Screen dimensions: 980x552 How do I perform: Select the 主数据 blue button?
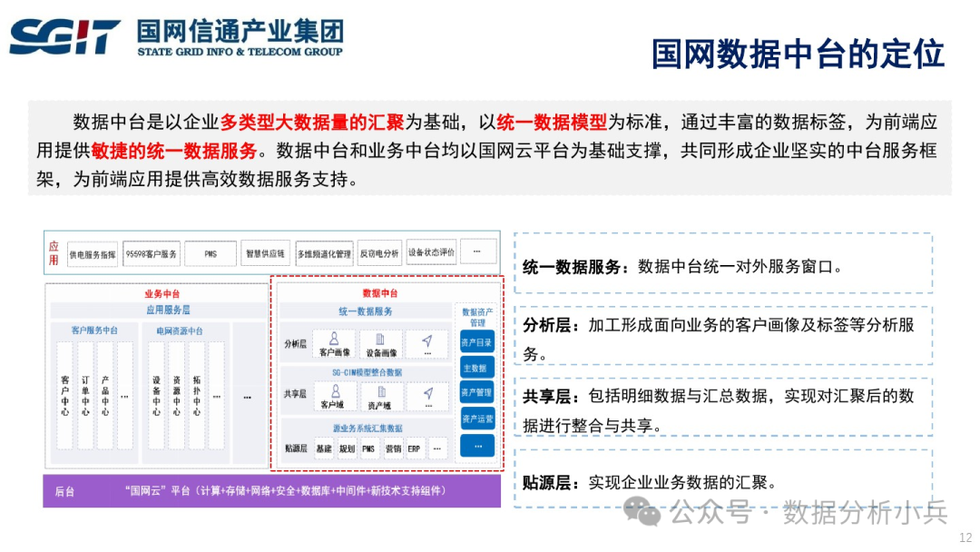(x=477, y=369)
